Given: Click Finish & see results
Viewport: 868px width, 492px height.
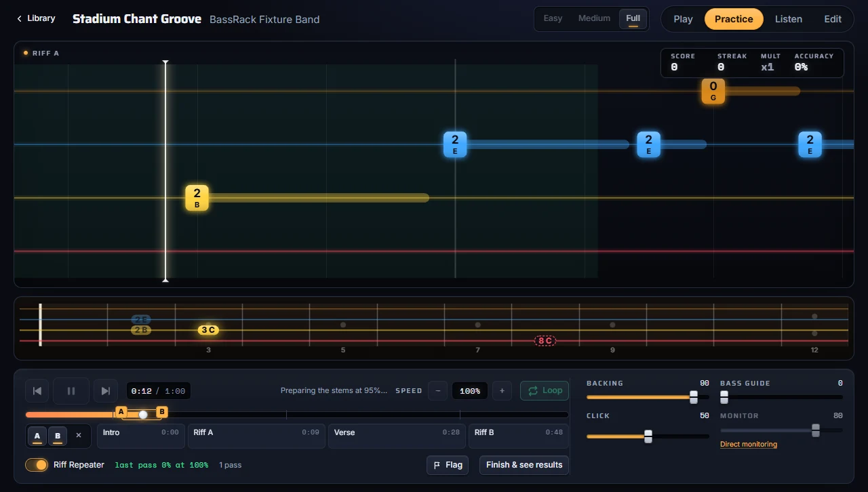Looking at the screenshot, I should [524, 465].
